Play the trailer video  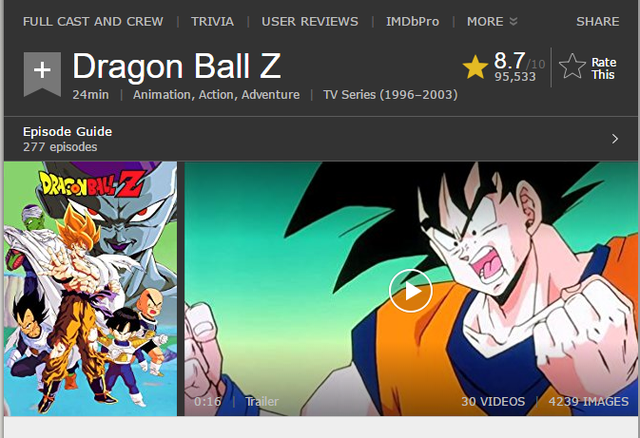click(411, 291)
